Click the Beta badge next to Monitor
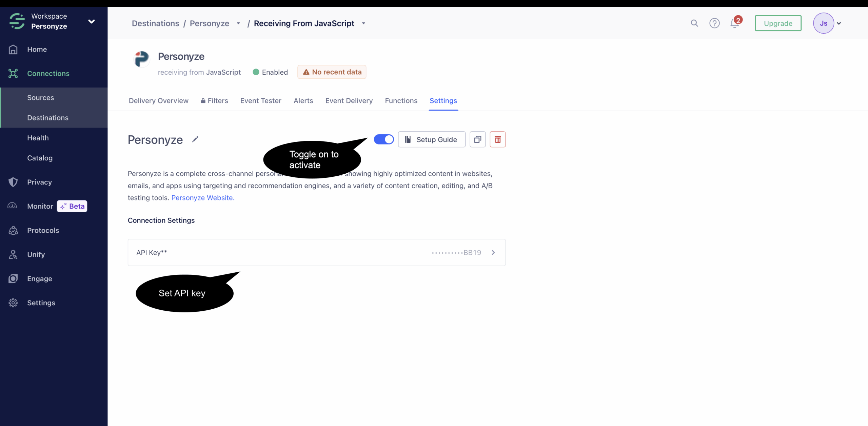 coord(72,206)
